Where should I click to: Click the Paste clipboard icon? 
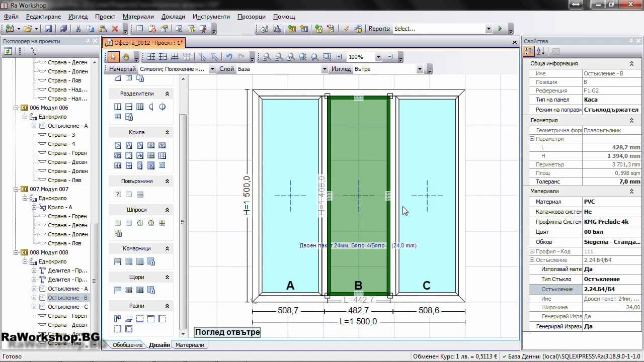[103, 29]
